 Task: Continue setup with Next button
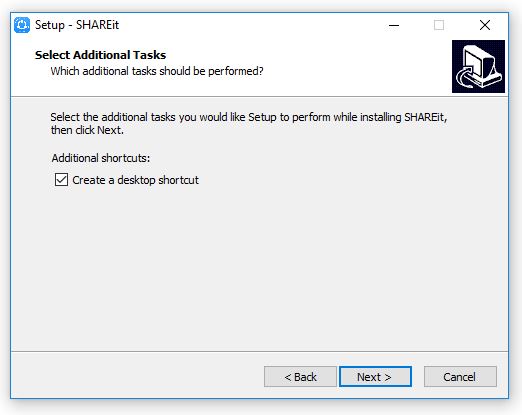point(375,377)
